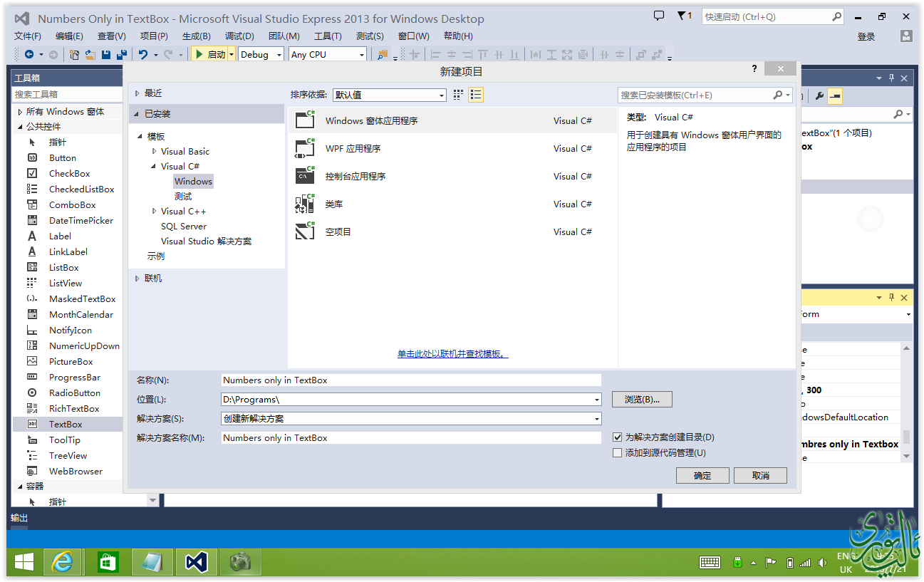
Task: Open the 项目(P) menu
Action: pos(154,36)
